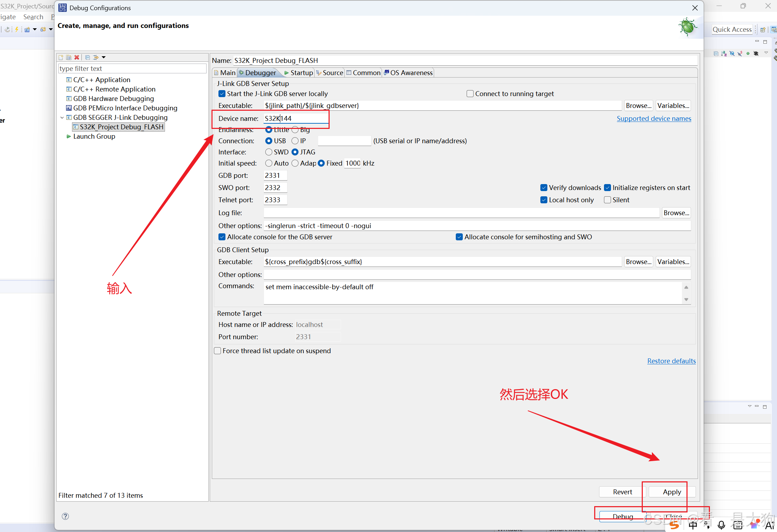The height and width of the screenshot is (532, 777).
Task: Collapse the GDB SEGGER J-Link Debugging node
Action: 62,118
